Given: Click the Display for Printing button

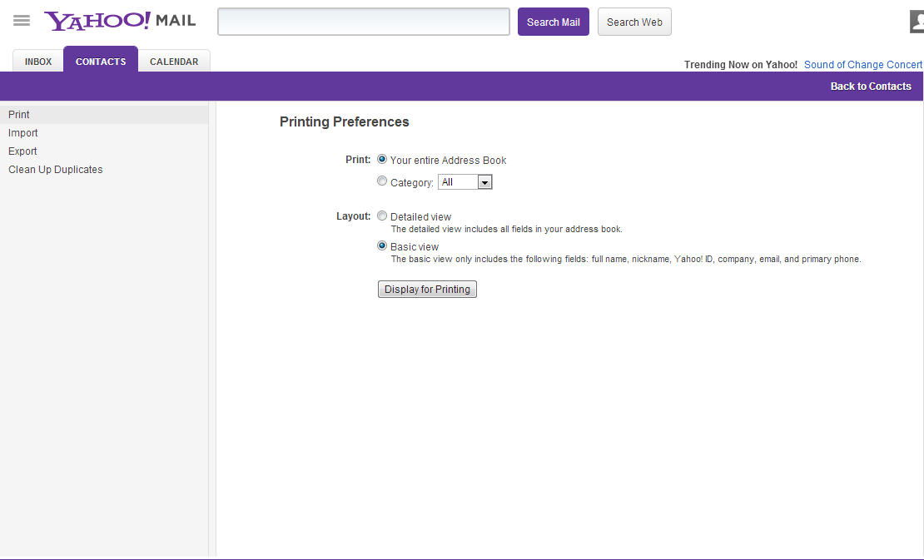Looking at the screenshot, I should (x=427, y=289).
